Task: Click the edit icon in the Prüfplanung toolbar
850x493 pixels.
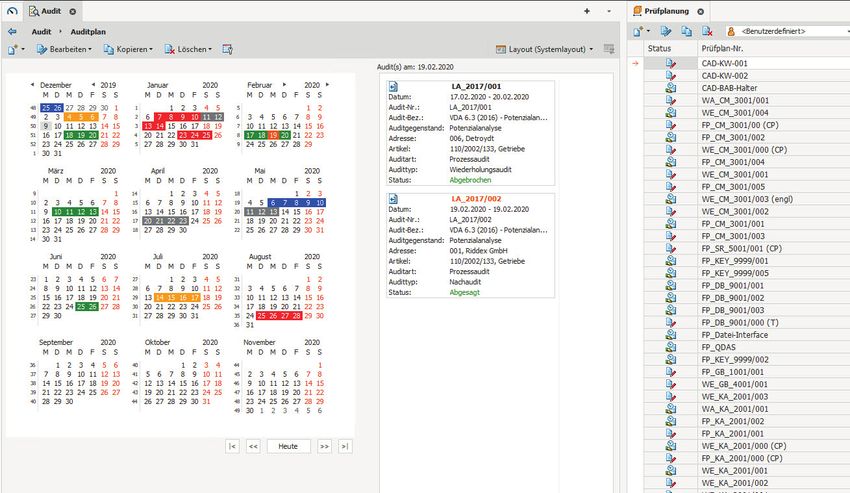Action: click(668, 32)
